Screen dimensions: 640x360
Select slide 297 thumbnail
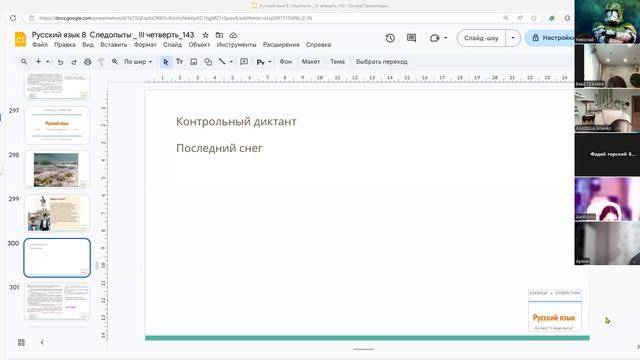pos(57,125)
